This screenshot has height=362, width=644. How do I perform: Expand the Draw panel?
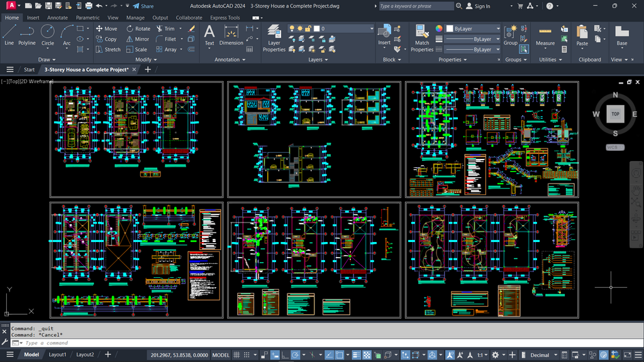[x=47, y=60]
